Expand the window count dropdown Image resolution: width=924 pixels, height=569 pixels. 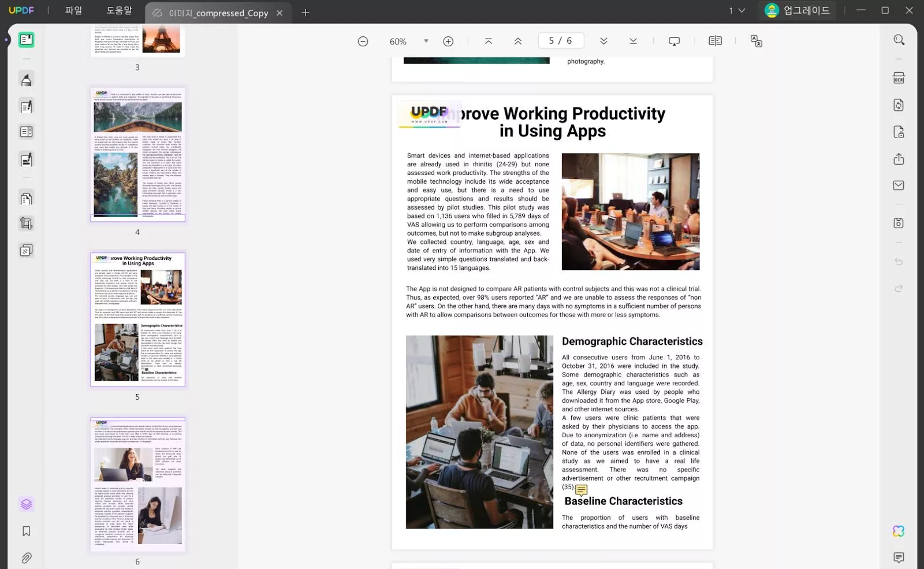[x=737, y=11]
